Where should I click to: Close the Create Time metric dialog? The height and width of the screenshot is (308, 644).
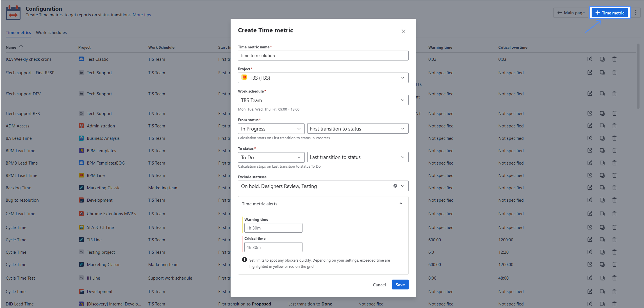pyautogui.click(x=403, y=31)
